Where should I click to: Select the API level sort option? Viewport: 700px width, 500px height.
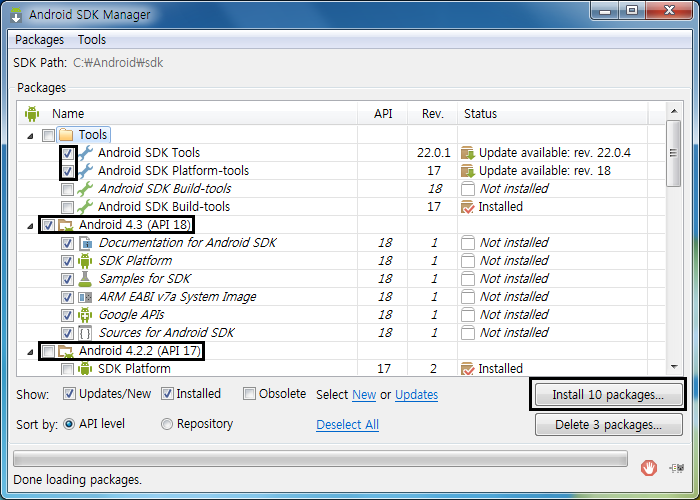tap(69, 424)
